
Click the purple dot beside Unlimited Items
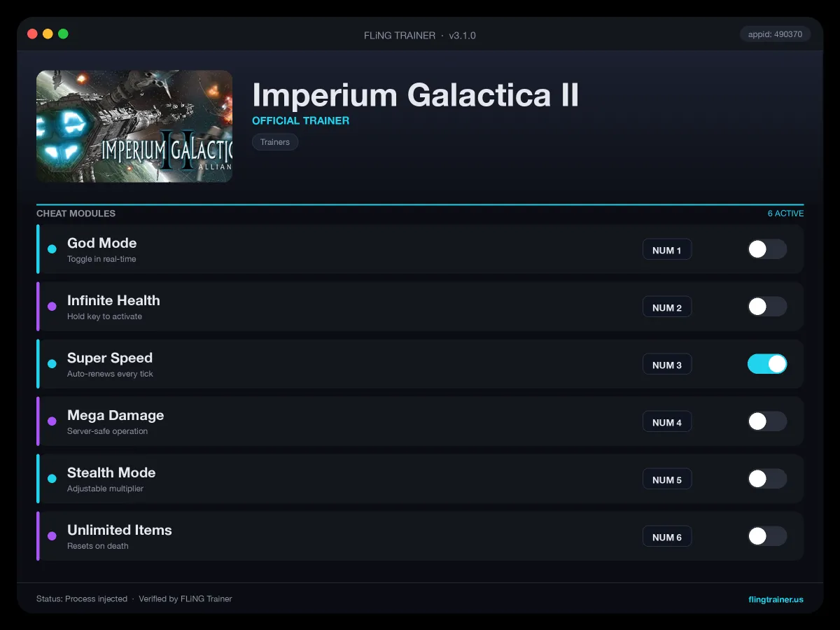(x=52, y=536)
